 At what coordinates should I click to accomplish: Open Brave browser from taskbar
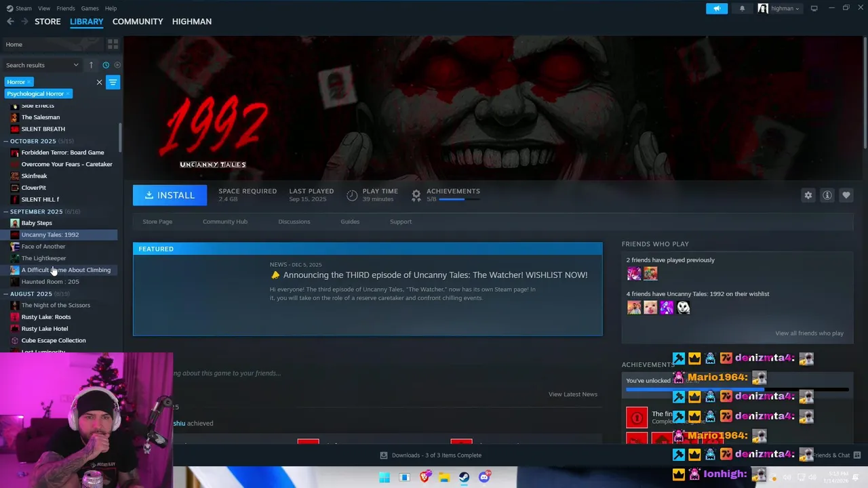(425, 477)
